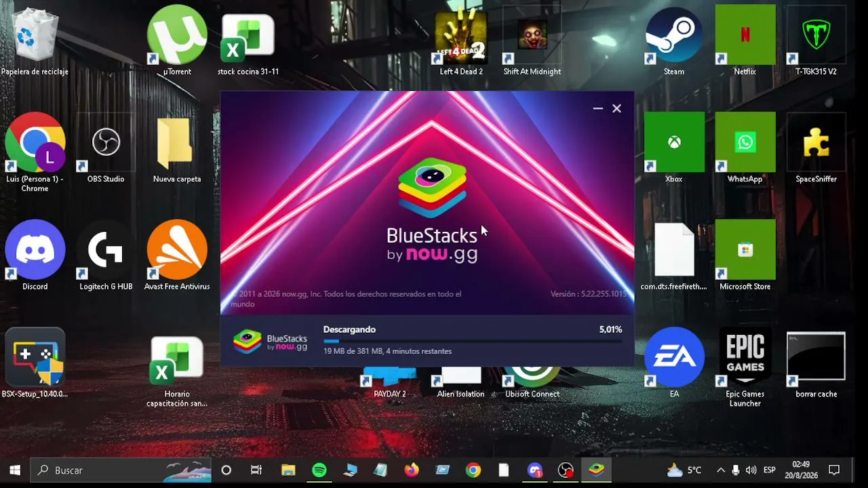Click the 5,01% download percentage
The image size is (868, 488).
[x=610, y=329]
